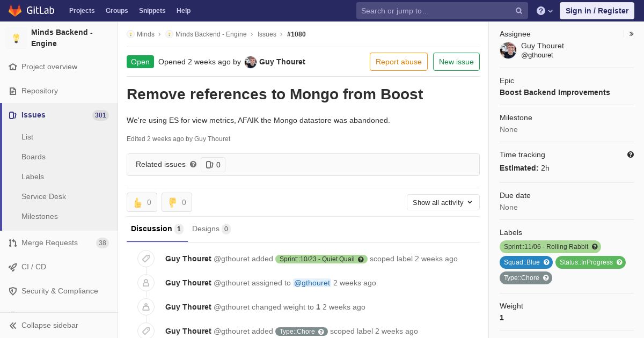Click the Issues sidebar icon
The image size is (644, 338).
[13, 115]
